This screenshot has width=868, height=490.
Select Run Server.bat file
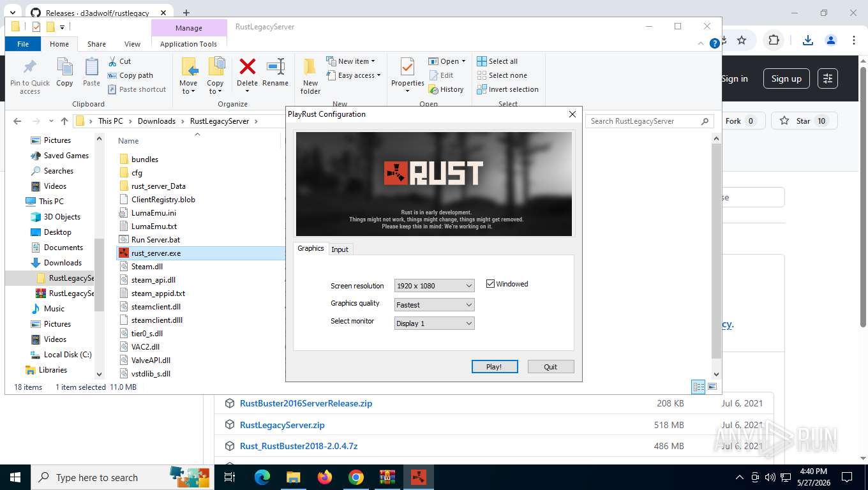click(156, 240)
